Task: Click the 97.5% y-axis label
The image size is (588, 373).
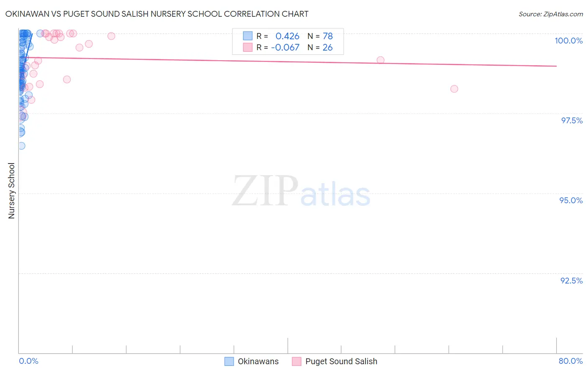Action: coord(571,120)
